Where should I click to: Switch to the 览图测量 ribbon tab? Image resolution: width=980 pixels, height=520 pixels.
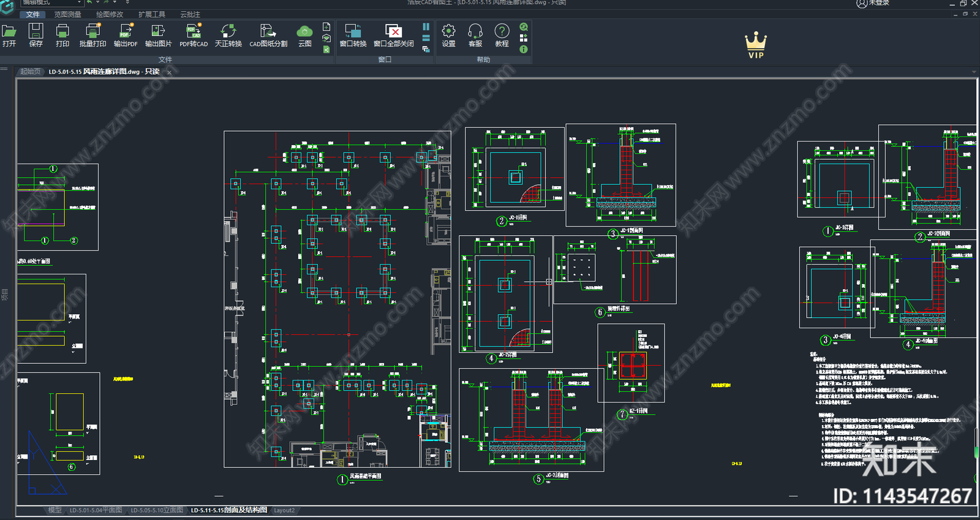click(67, 14)
